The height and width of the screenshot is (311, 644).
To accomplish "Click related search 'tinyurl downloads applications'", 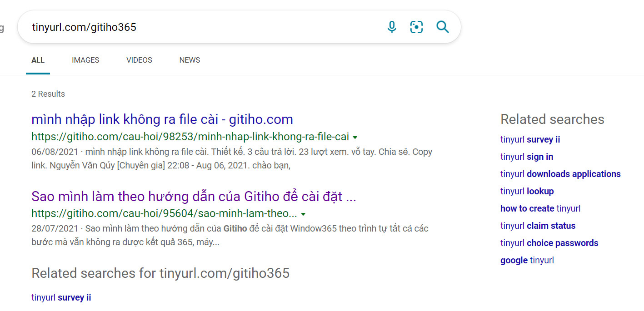I will (x=560, y=174).
